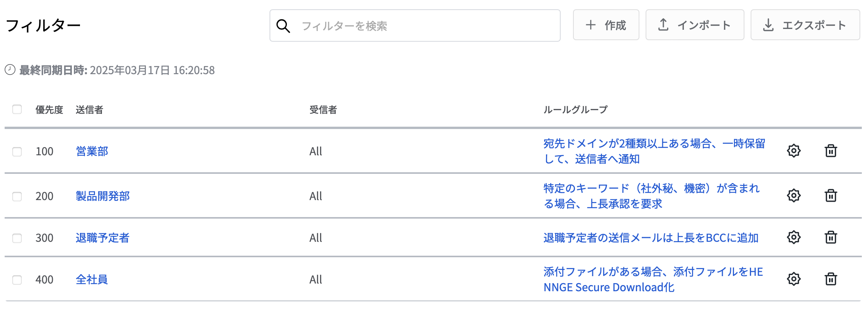Viewport: 868px width, 309px height.
Task: Delete the 退職予定者 filter with trash icon
Action: tap(831, 237)
